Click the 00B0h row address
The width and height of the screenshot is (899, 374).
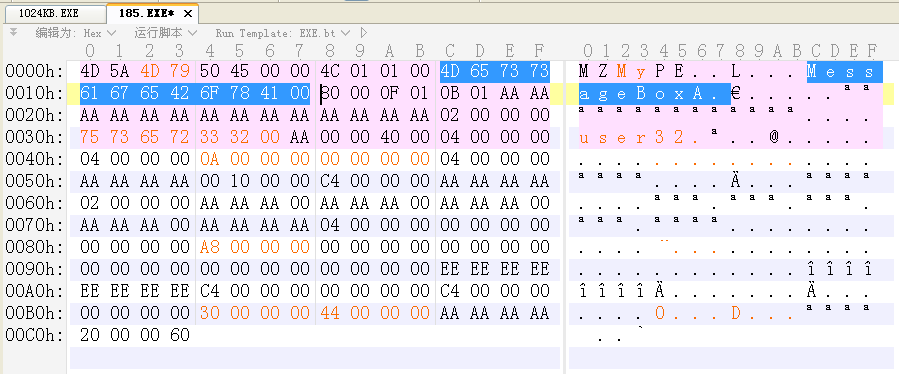[34, 313]
